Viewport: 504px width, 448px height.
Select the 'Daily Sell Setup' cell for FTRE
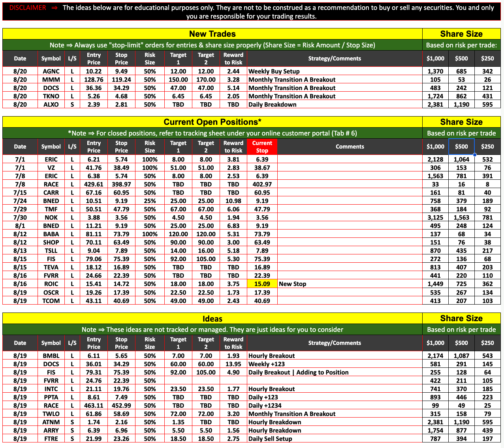pyautogui.click(x=334, y=439)
